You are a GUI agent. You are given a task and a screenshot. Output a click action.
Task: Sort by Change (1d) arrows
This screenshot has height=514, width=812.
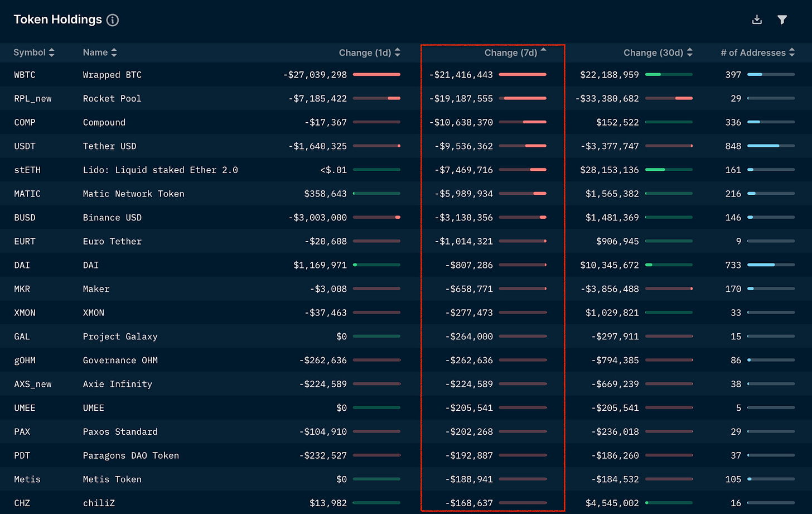[398, 52]
